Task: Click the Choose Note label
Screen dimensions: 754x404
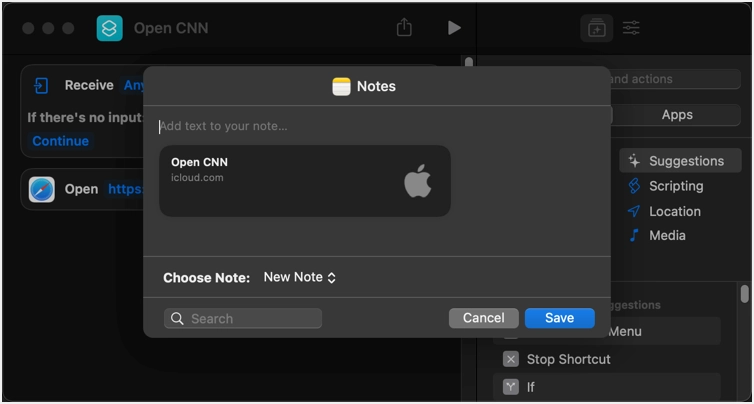Action: pyautogui.click(x=207, y=278)
